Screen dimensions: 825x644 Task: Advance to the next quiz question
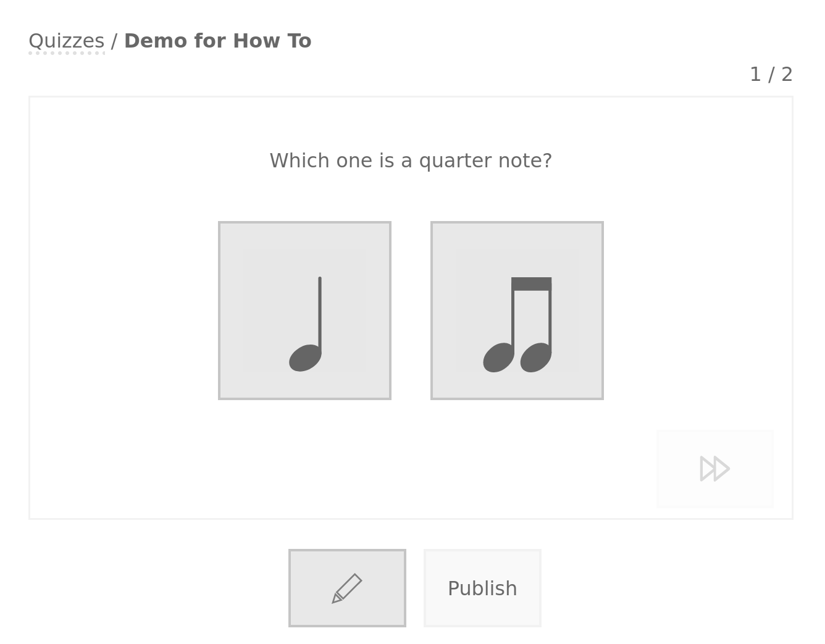[x=714, y=469]
